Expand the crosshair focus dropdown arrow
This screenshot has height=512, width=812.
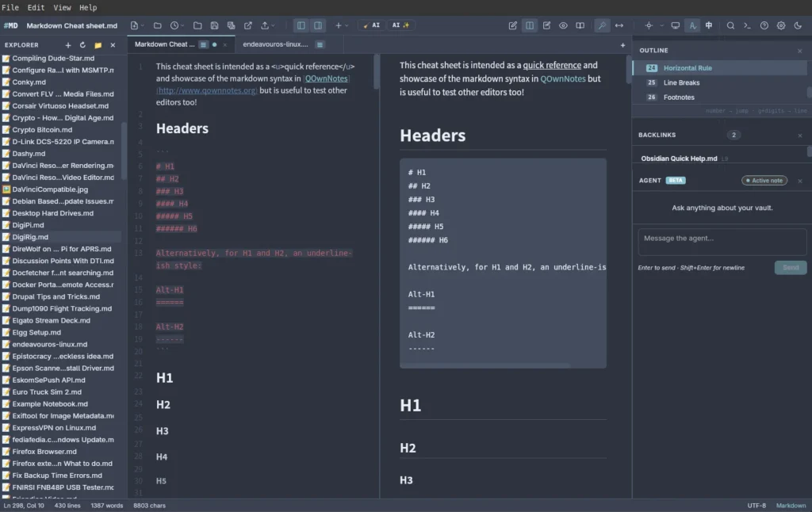661,25
